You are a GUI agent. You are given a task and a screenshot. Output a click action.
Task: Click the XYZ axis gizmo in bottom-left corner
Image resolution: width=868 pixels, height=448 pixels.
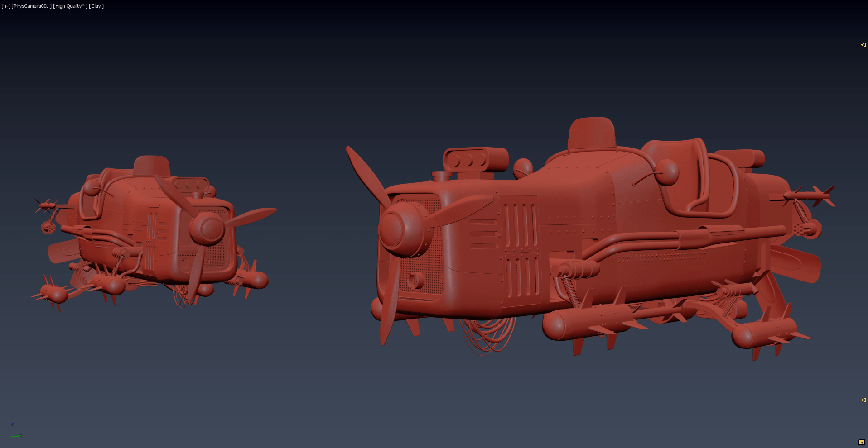tap(15, 431)
